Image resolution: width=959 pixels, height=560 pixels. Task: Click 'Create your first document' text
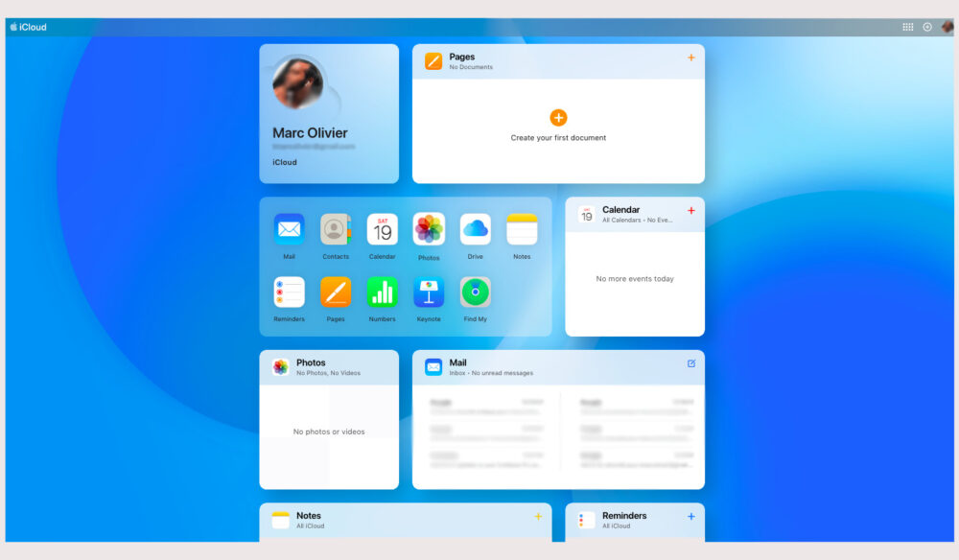[558, 137]
